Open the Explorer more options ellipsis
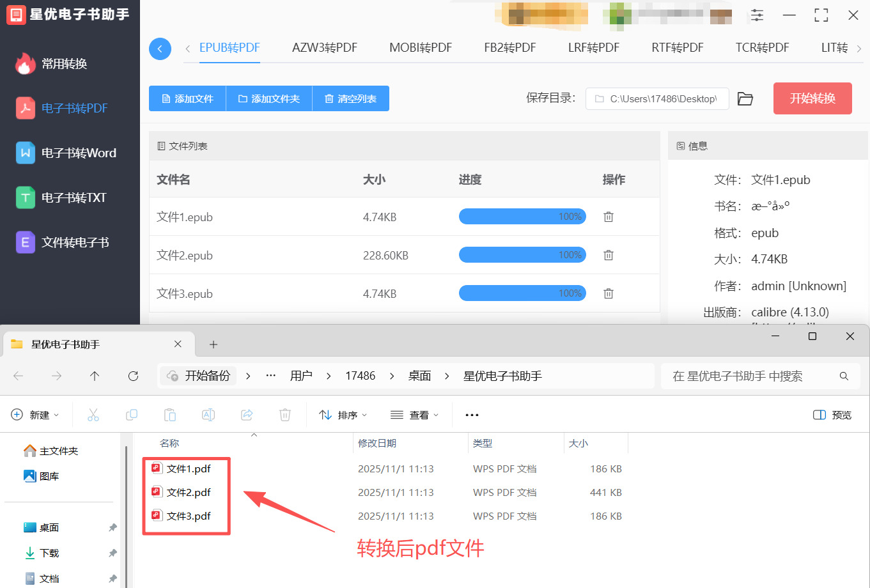The image size is (870, 588). (x=472, y=415)
